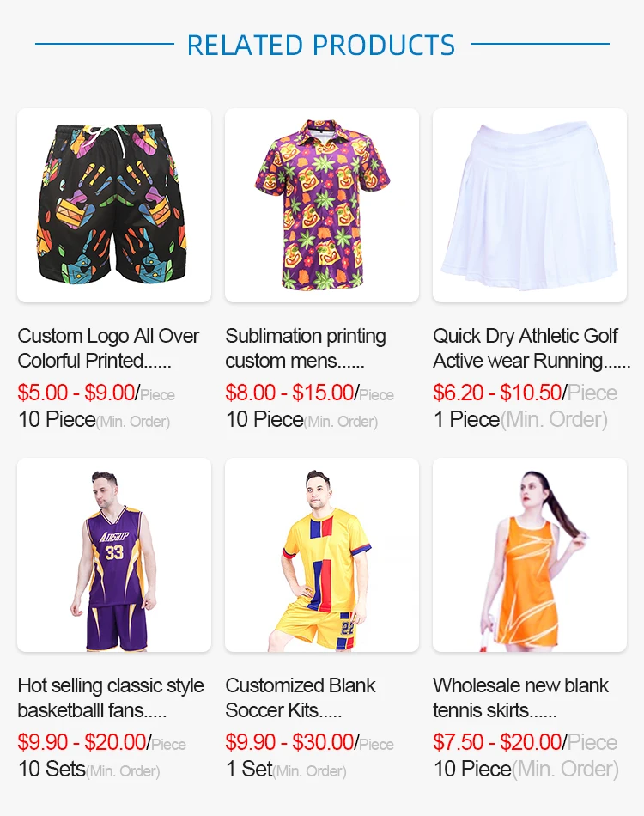Open the purple tiki polo shirt image
The width and height of the screenshot is (644, 816).
click(x=321, y=205)
